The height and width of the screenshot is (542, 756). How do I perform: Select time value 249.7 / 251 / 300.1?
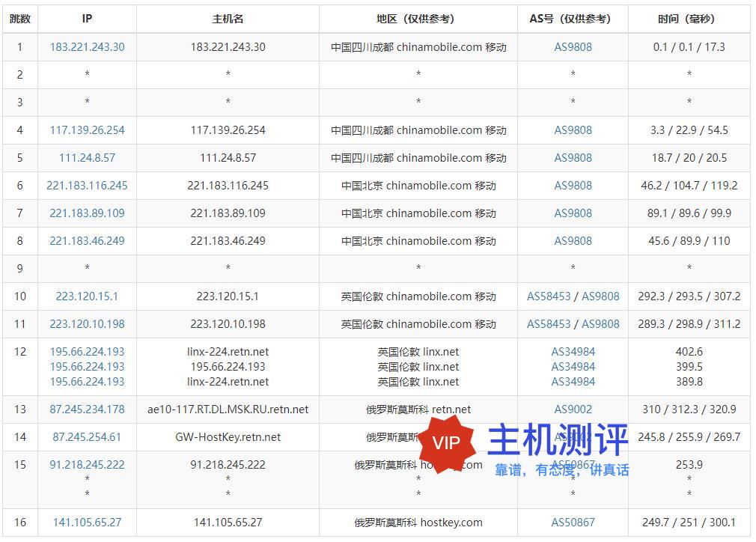(x=689, y=523)
